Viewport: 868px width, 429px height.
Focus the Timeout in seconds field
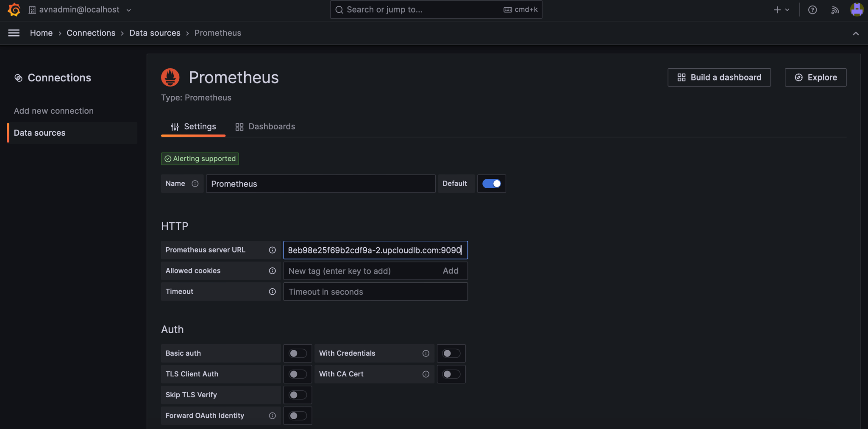click(x=376, y=292)
